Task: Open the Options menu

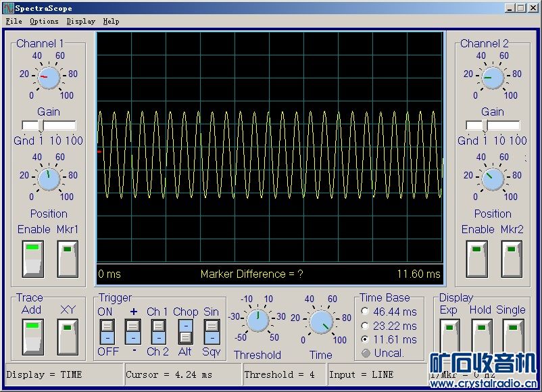Action: click(44, 21)
